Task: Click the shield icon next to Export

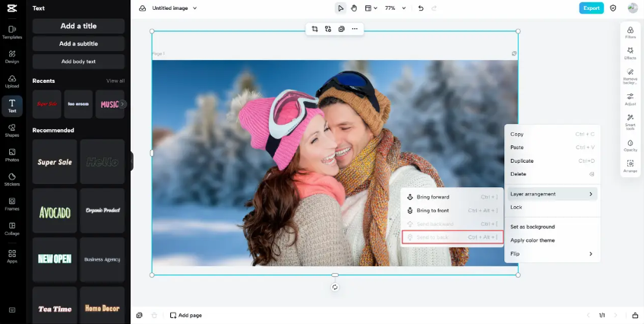Action: [613, 8]
